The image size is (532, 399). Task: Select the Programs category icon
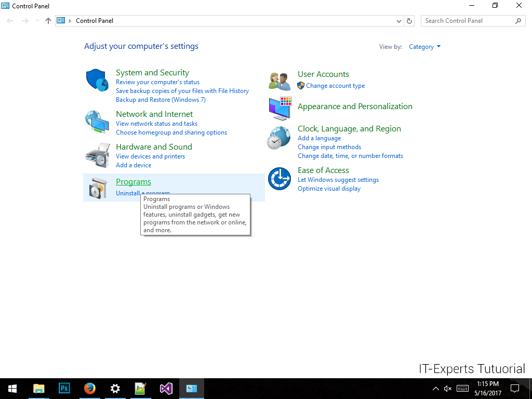pyautogui.click(x=97, y=188)
